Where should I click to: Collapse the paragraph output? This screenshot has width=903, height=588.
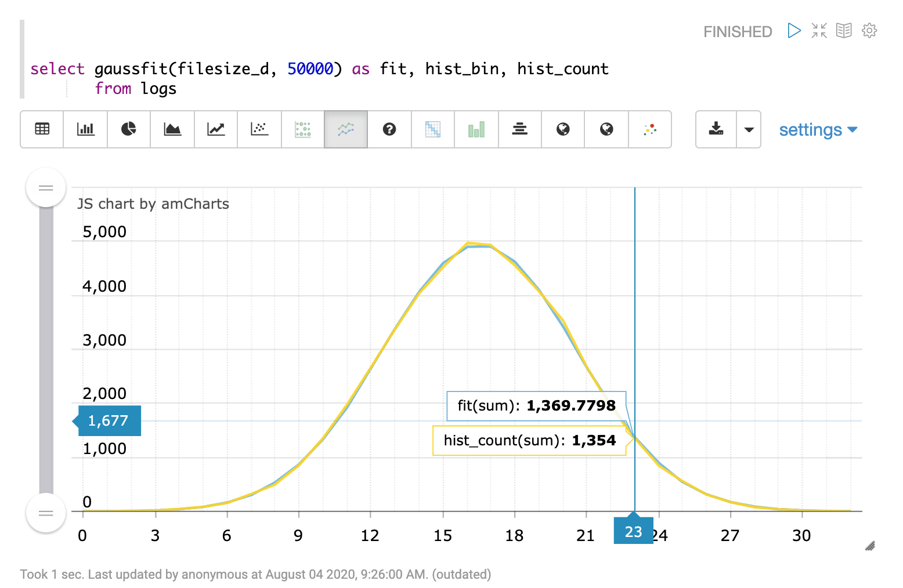(x=819, y=31)
